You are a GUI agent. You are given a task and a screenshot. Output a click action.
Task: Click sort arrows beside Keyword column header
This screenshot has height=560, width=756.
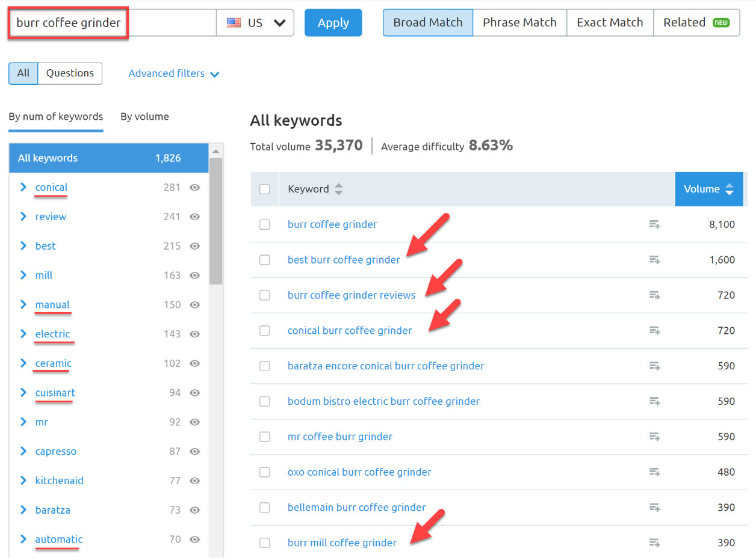pyautogui.click(x=339, y=189)
